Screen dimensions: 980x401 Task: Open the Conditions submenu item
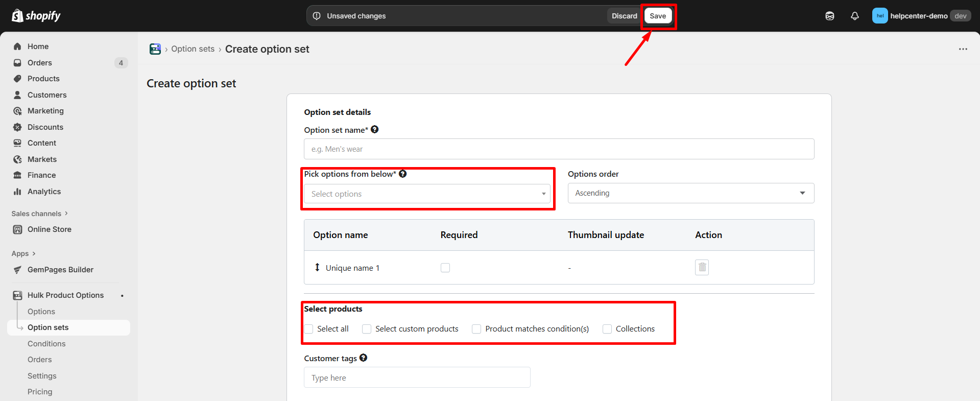coord(46,344)
